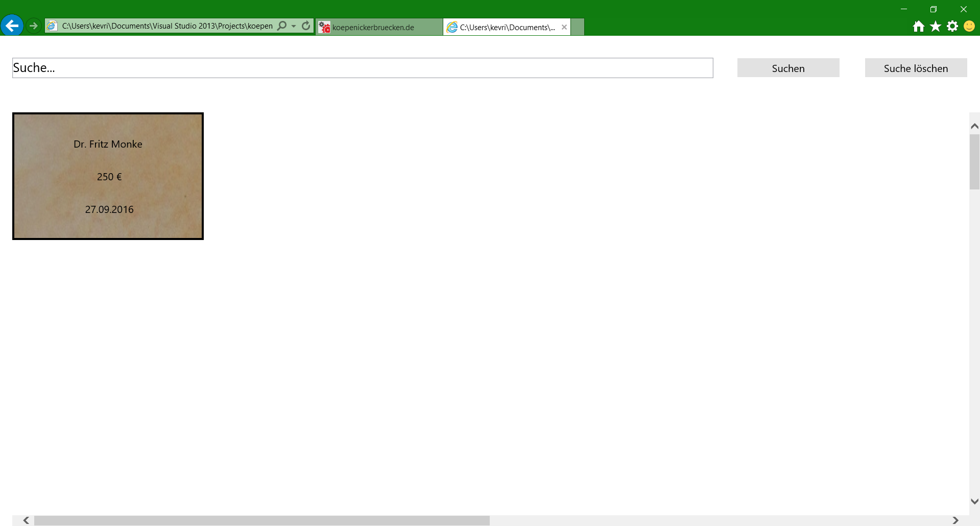980x526 pixels.
Task: Open the browser Home icon
Action: tap(919, 26)
